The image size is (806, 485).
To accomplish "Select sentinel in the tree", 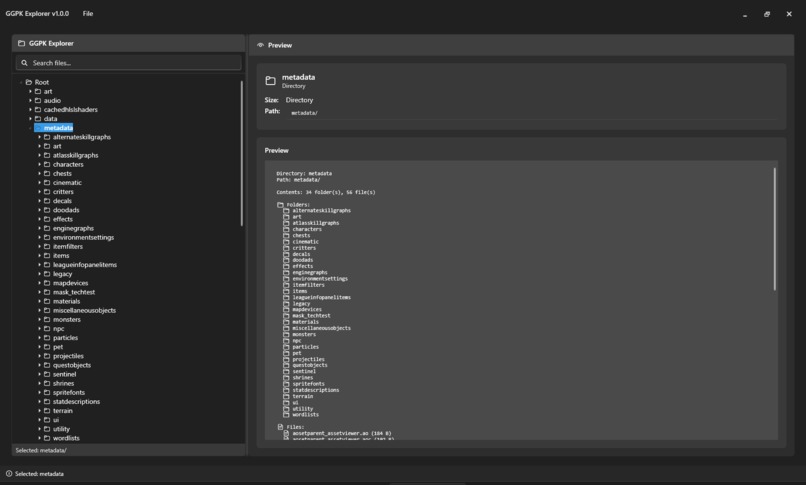I will coord(64,375).
